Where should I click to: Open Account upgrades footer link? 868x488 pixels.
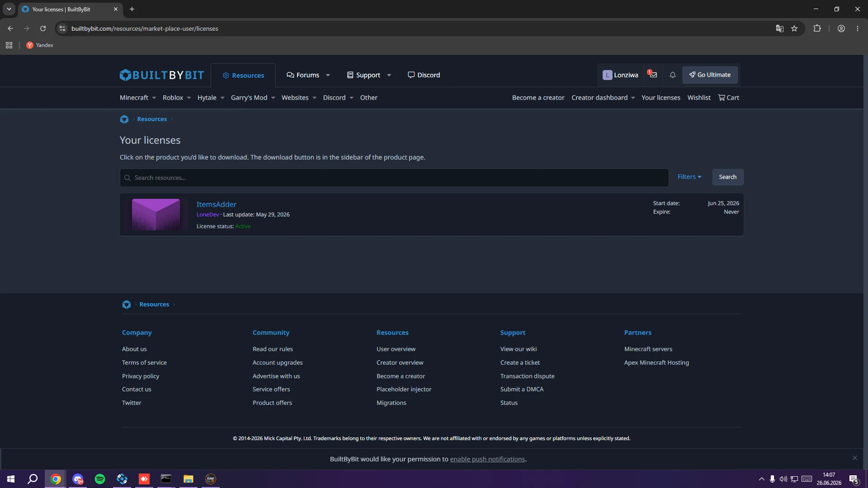278,362
